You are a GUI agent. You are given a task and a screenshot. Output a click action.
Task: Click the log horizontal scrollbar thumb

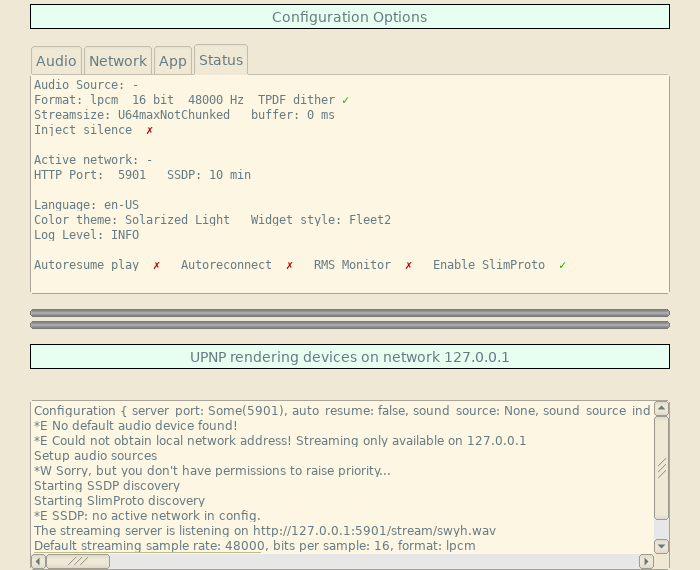pyautogui.click(x=78, y=561)
